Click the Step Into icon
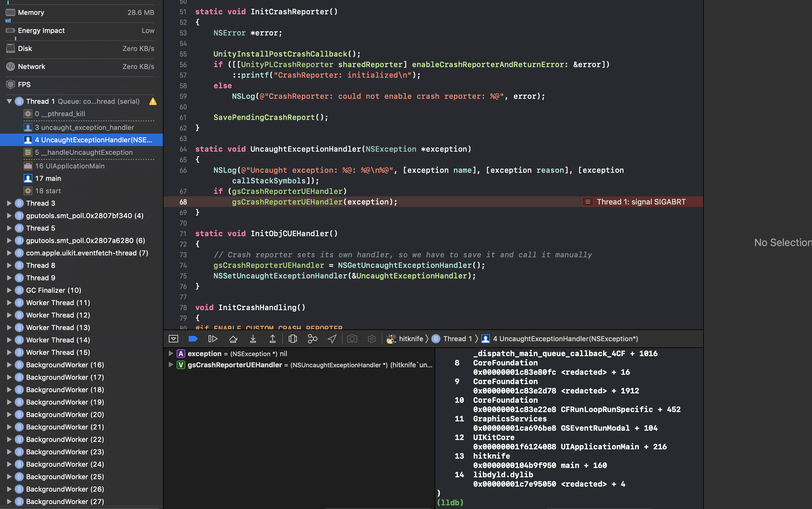The height and width of the screenshot is (509, 812). coord(253,339)
